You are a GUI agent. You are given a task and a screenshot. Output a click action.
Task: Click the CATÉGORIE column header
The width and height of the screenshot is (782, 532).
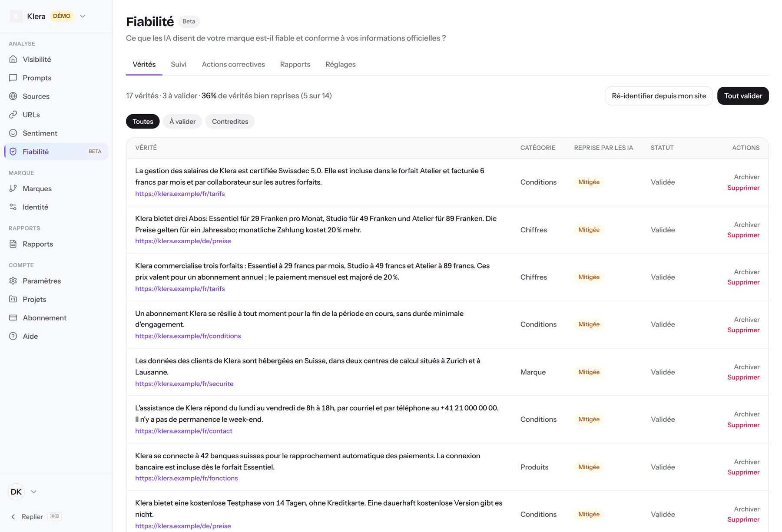(x=538, y=148)
